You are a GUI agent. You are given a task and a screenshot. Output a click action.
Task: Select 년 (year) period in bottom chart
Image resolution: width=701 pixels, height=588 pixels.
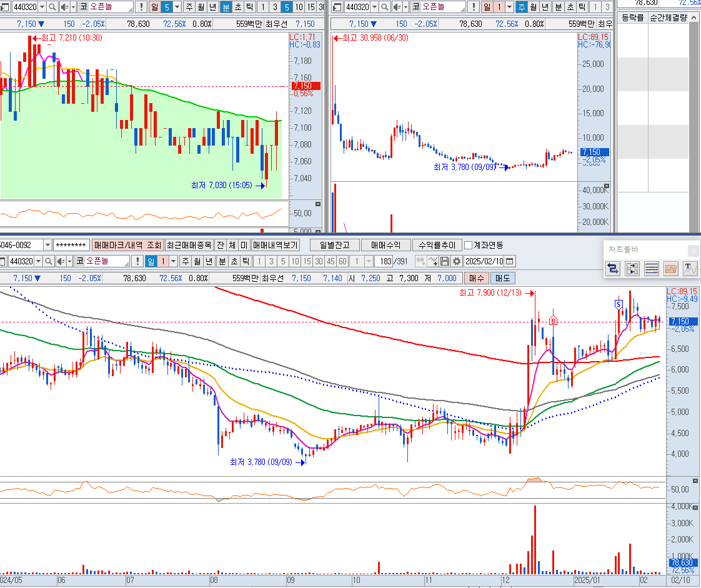[x=209, y=261]
